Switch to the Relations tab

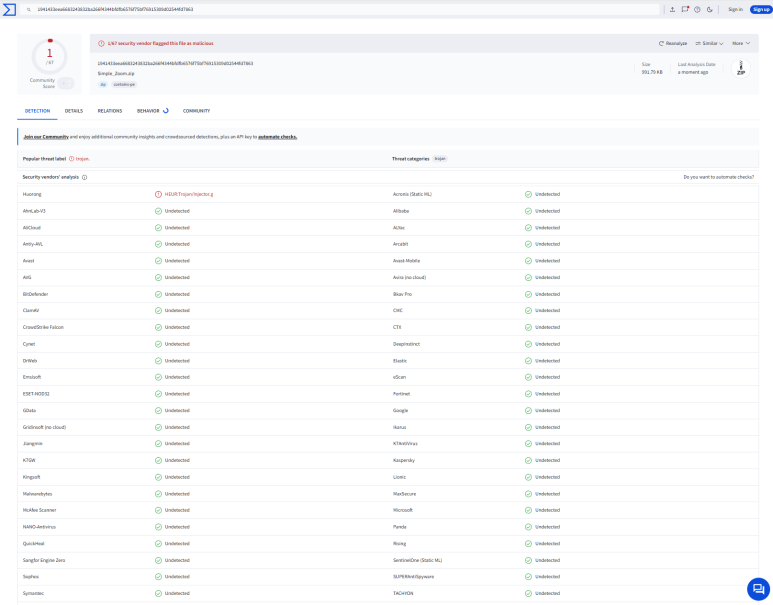pos(110,111)
